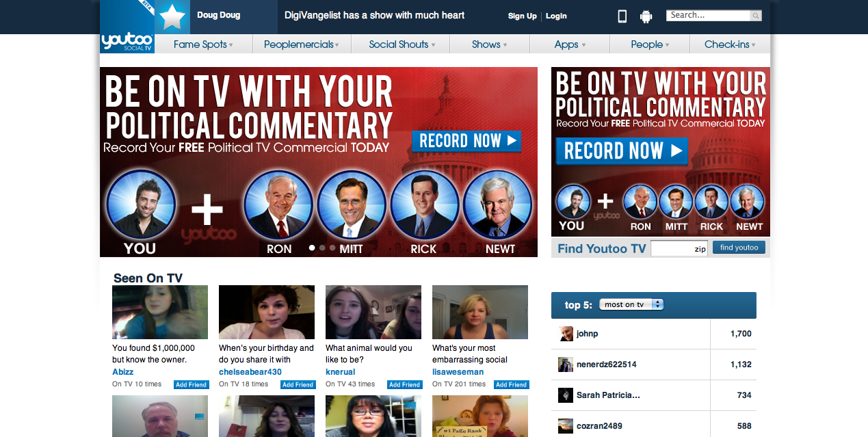Screen dimensions: 868x437
Task: Click Record Now on the sidebar banner
Action: click(621, 151)
